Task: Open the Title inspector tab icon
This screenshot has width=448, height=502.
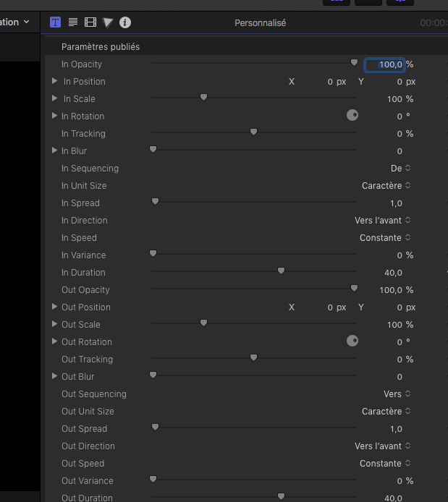Action: click(x=56, y=22)
